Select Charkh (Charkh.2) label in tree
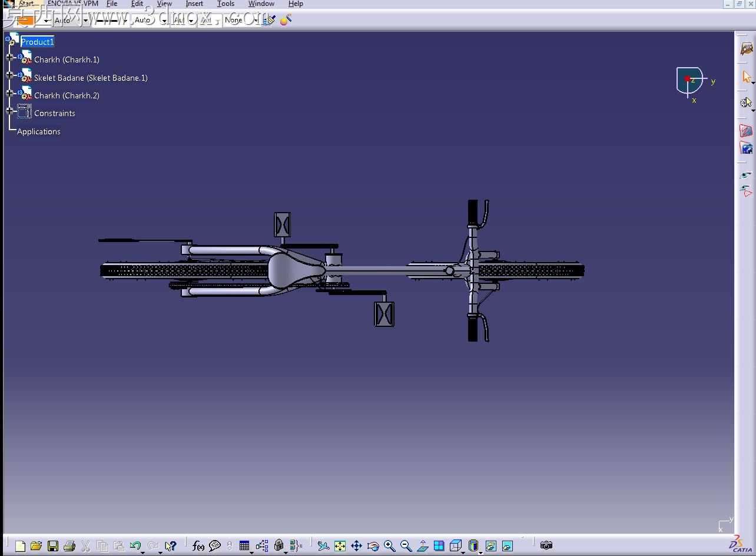The image size is (756, 556). pos(67,95)
